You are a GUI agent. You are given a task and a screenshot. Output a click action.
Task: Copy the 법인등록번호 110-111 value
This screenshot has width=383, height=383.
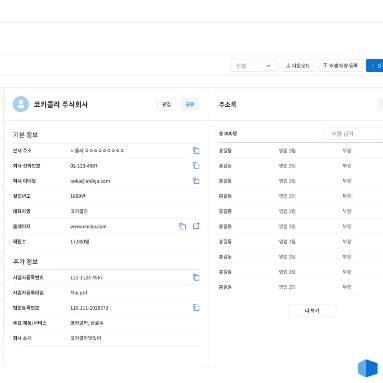tap(196, 308)
